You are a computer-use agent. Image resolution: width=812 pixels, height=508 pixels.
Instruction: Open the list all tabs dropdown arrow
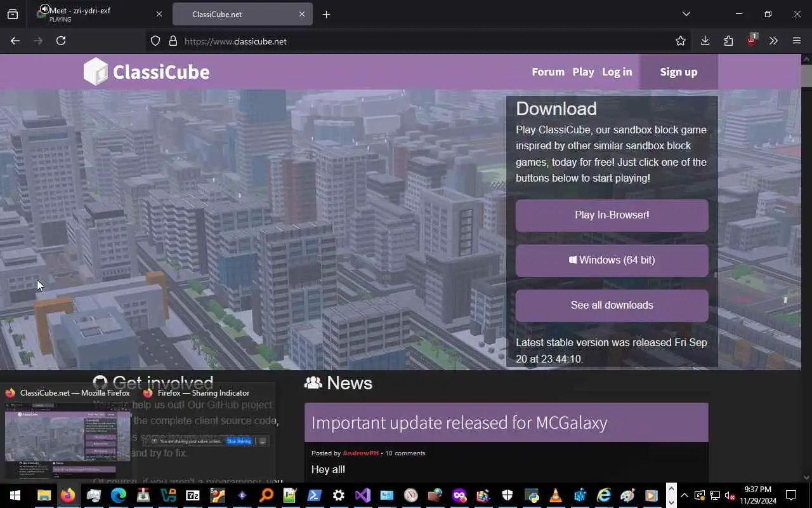686,14
